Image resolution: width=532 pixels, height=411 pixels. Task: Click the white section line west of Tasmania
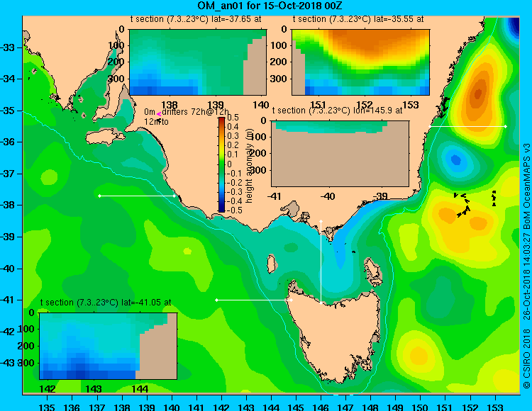(x=254, y=300)
